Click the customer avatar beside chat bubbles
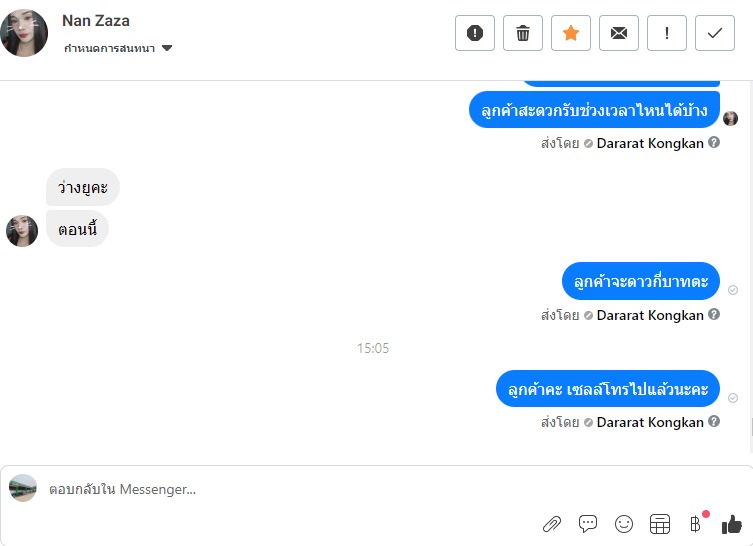Image resolution: width=753 pixels, height=546 pixels. [x=22, y=231]
